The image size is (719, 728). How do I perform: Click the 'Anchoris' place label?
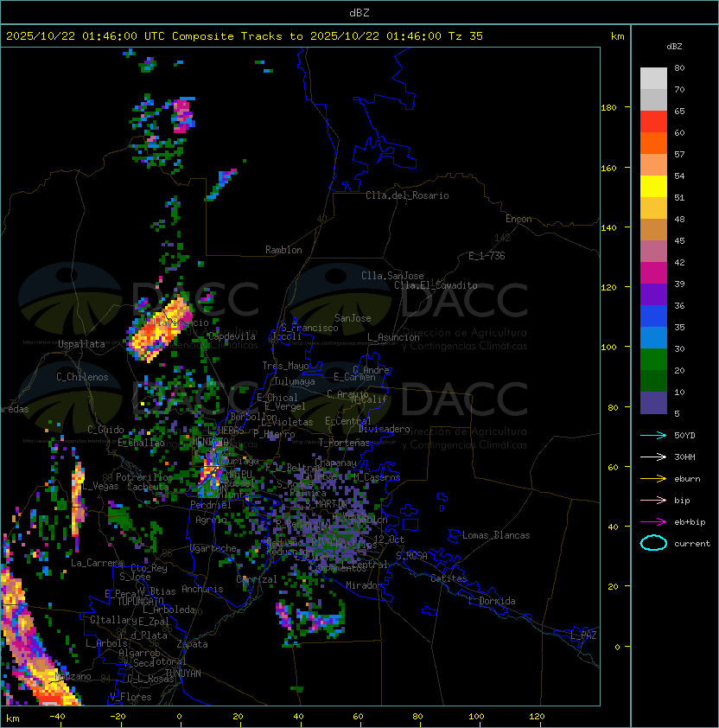(202, 589)
